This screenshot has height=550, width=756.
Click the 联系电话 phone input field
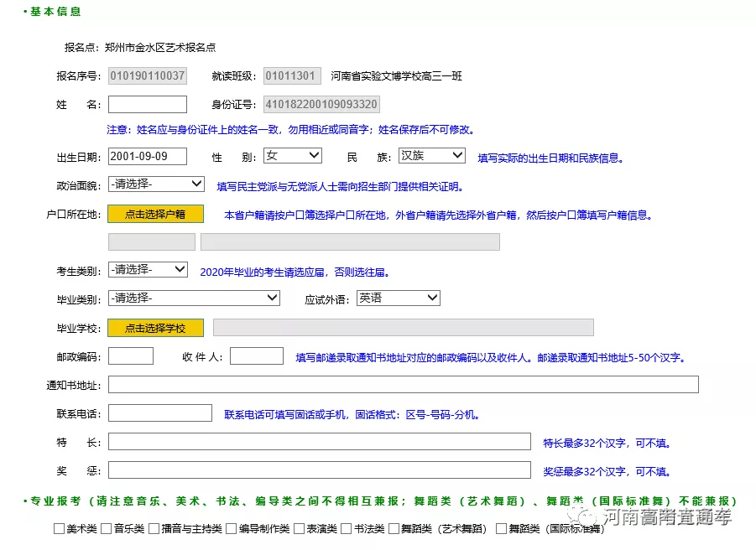160,413
